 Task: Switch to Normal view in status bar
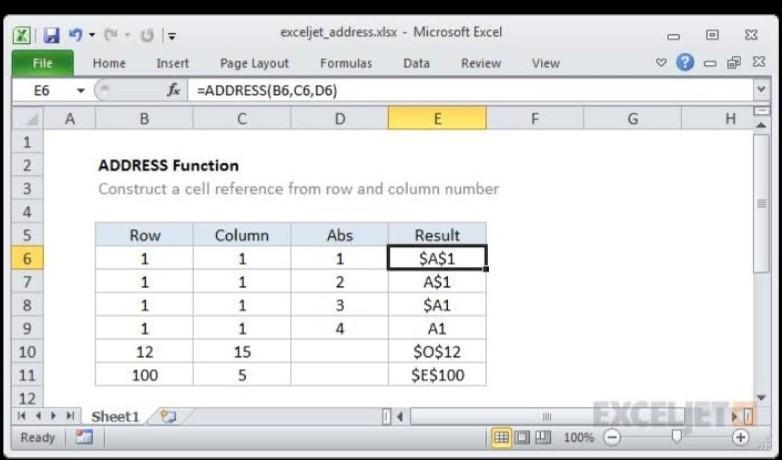coord(501,437)
